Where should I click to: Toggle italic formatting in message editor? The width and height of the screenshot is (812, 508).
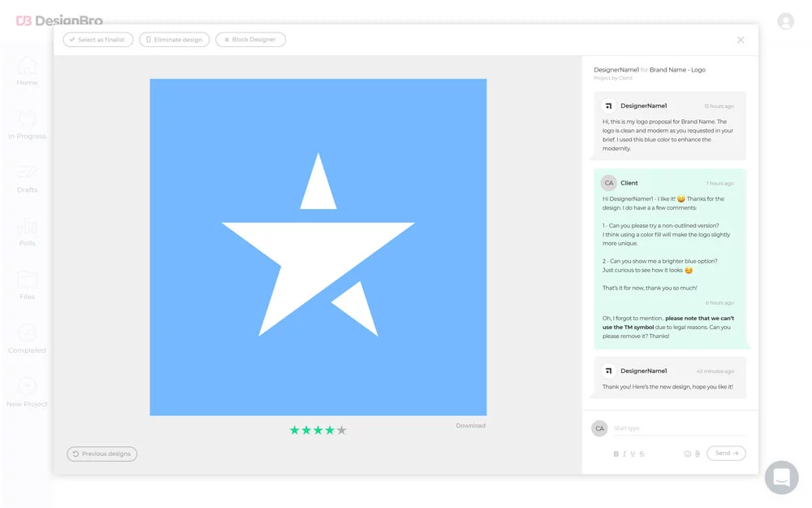tap(624, 454)
